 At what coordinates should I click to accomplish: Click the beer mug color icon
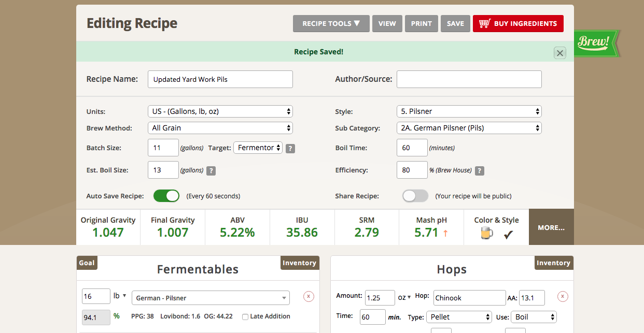[x=486, y=234]
